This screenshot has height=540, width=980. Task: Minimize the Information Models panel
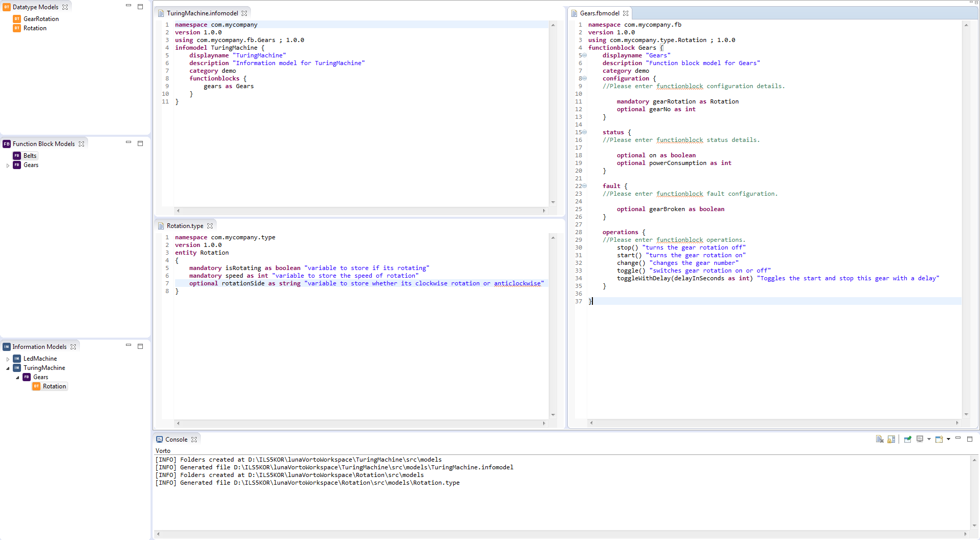click(129, 345)
